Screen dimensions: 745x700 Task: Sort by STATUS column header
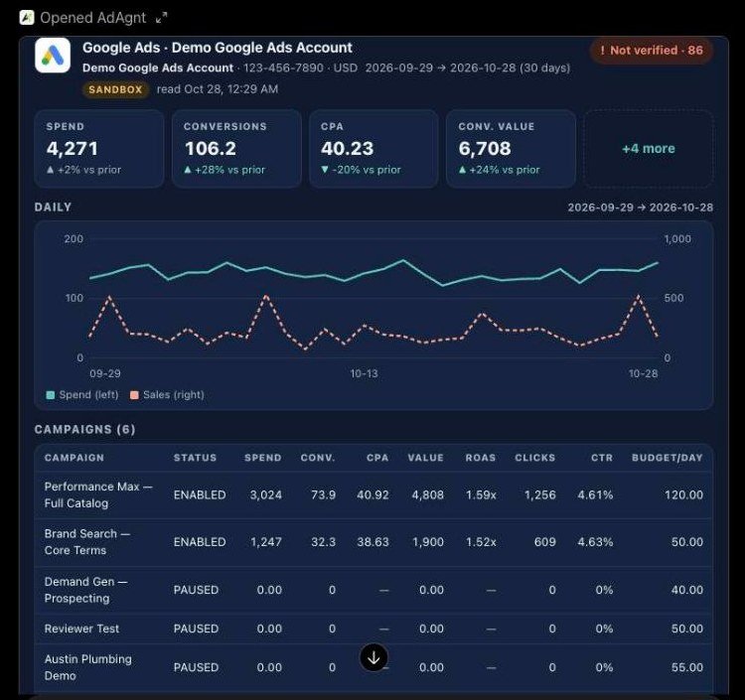(x=196, y=458)
